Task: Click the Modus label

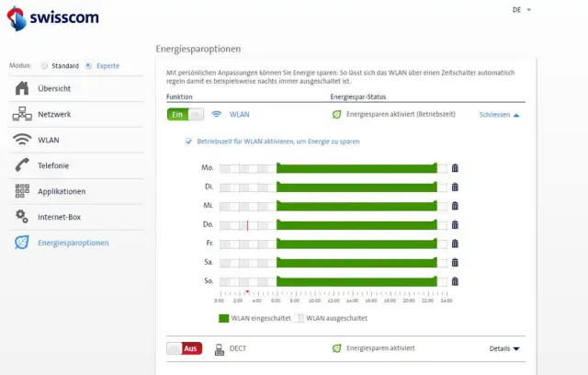Action: click(20, 65)
